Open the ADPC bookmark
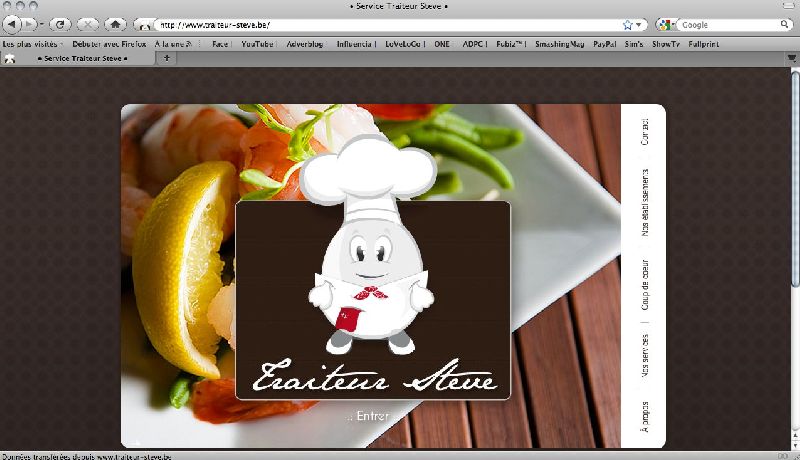 click(473, 44)
